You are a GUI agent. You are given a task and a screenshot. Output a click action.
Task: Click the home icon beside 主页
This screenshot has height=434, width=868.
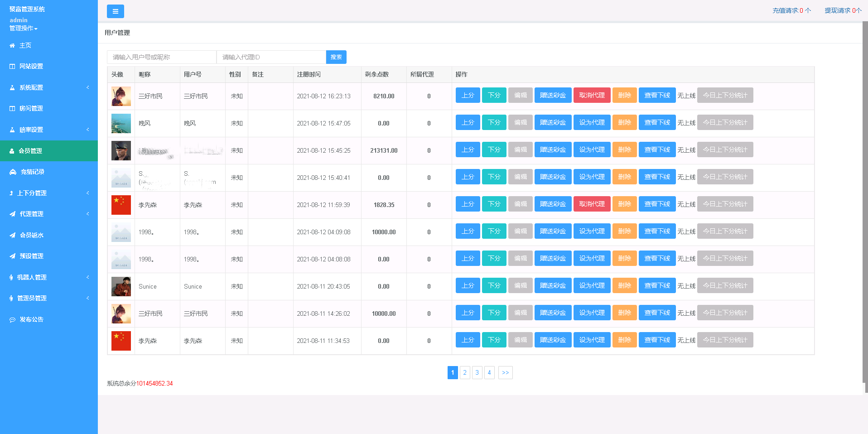click(x=12, y=46)
